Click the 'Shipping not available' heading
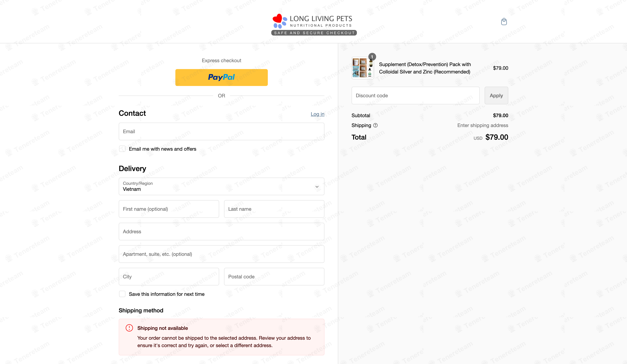Viewport: 627px width, 364px height. (163, 328)
